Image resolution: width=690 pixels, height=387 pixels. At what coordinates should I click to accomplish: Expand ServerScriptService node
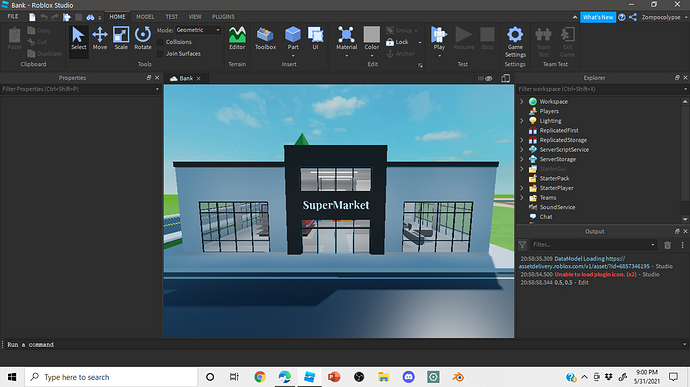(522, 150)
